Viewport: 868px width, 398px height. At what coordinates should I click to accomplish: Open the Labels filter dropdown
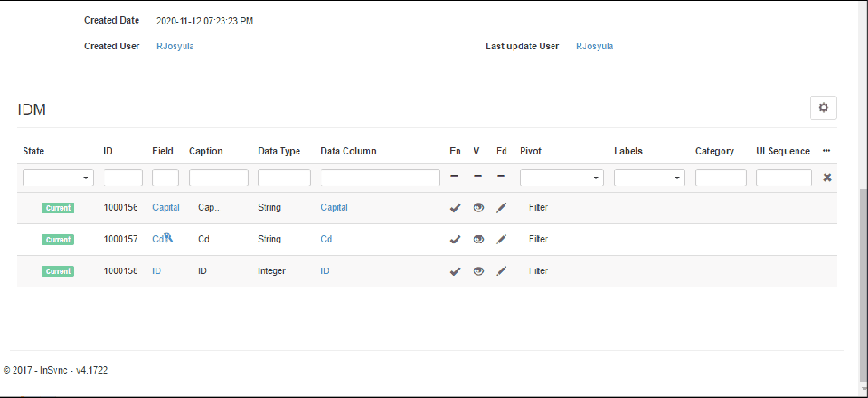tap(649, 178)
